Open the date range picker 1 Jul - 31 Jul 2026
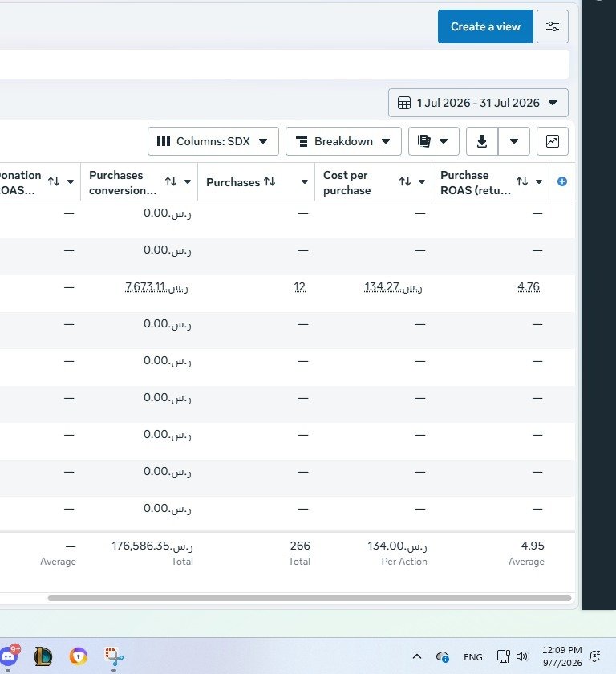Viewport: 616px width, 674px height. tap(478, 103)
